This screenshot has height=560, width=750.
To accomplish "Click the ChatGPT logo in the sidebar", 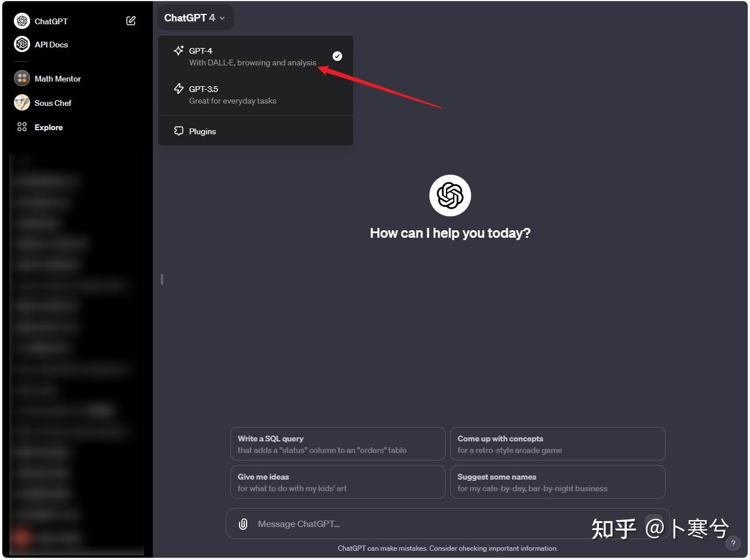I will pyautogui.click(x=21, y=21).
